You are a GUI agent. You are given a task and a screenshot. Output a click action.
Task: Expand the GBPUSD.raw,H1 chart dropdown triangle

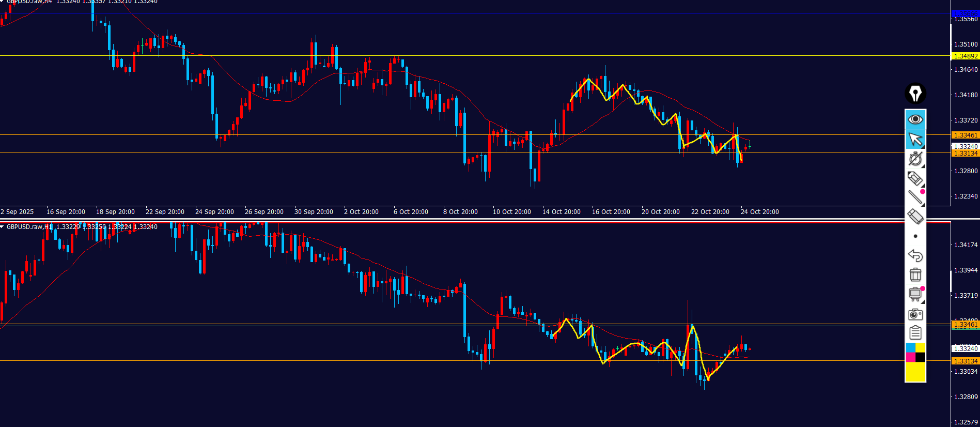click(3, 227)
